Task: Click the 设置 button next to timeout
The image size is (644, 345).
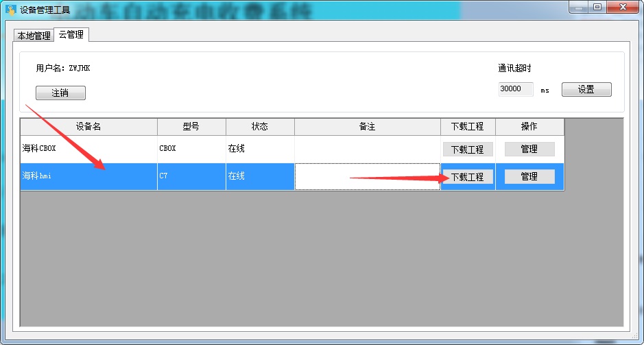Action: pyautogui.click(x=586, y=90)
